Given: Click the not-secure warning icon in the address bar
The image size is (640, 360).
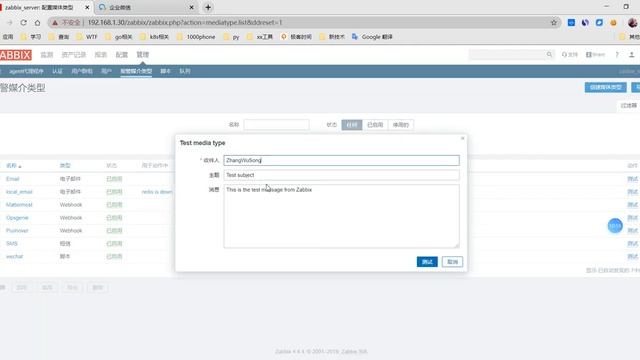Looking at the screenshot, I should point(55,22).
